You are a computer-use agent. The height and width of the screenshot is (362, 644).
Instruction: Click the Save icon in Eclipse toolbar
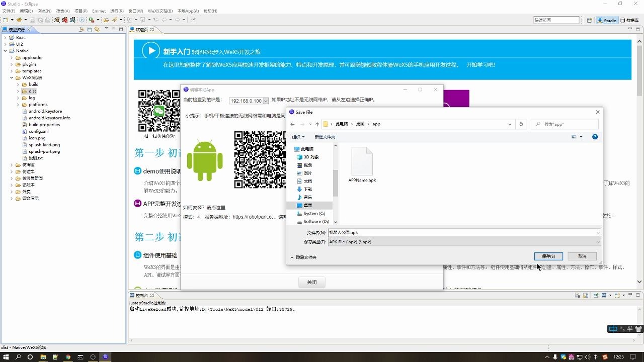(x=32, y=20)
